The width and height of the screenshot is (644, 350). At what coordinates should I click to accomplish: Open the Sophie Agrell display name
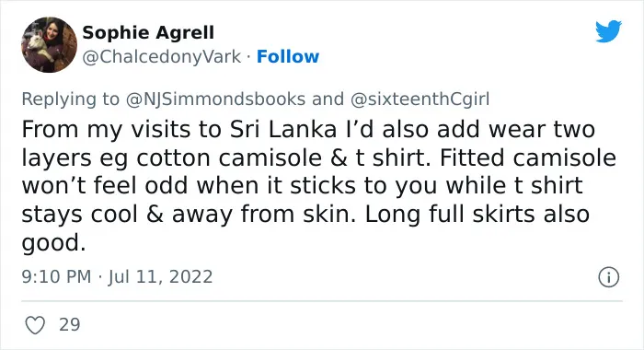pos(148,32)
